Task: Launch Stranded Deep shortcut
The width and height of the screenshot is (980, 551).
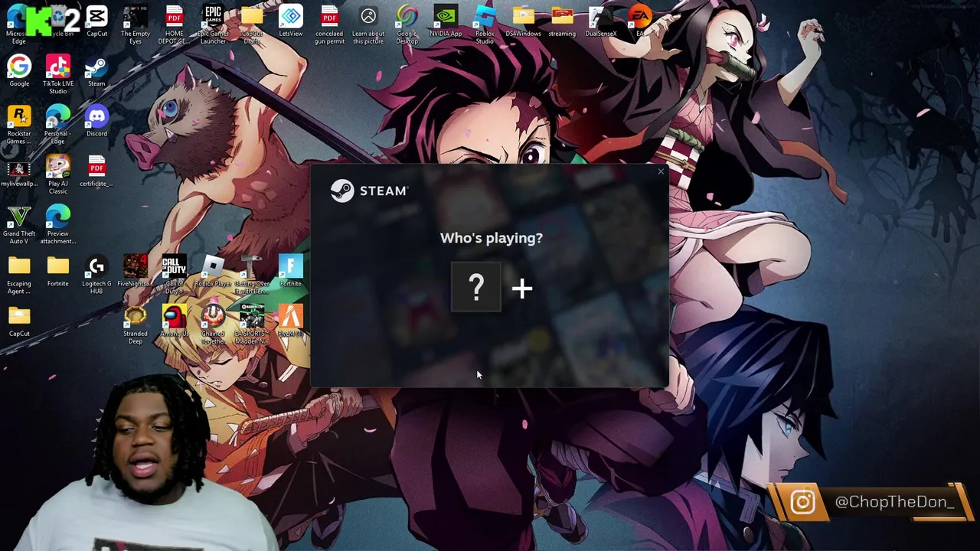Action: pyautogui.click(x=136, y=325)
